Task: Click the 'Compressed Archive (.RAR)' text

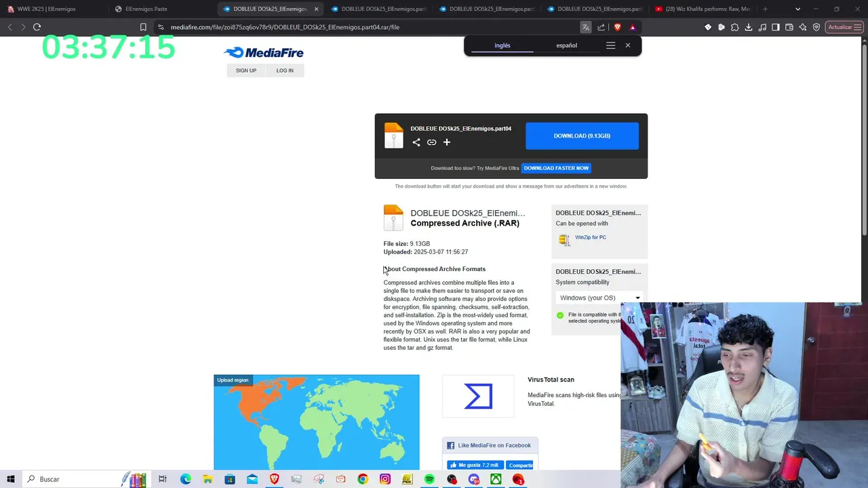Action: 465,223
